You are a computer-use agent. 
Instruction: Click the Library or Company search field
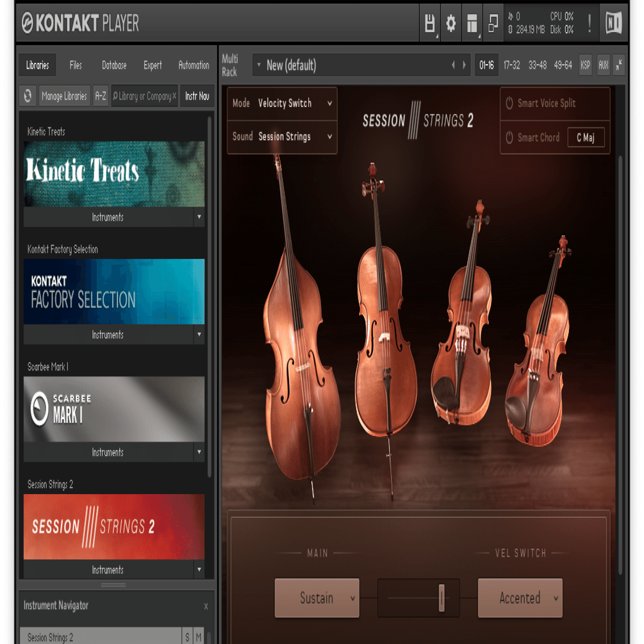pyautogui.click(x=144, y=96)
